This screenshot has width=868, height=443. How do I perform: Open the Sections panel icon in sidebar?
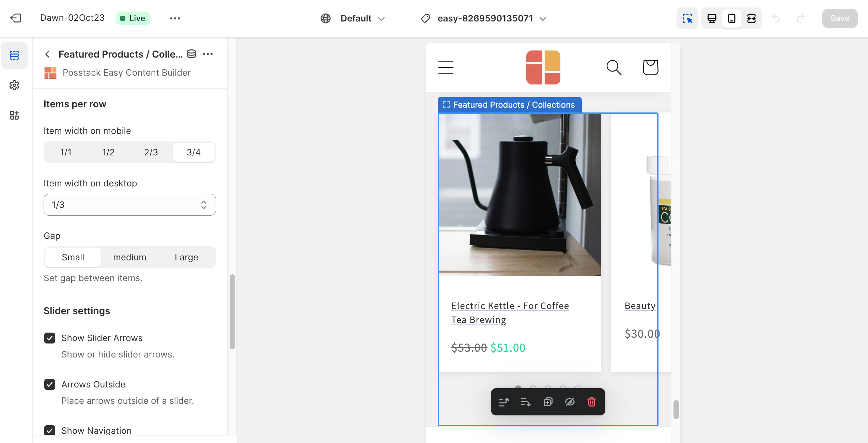point(14,55)
